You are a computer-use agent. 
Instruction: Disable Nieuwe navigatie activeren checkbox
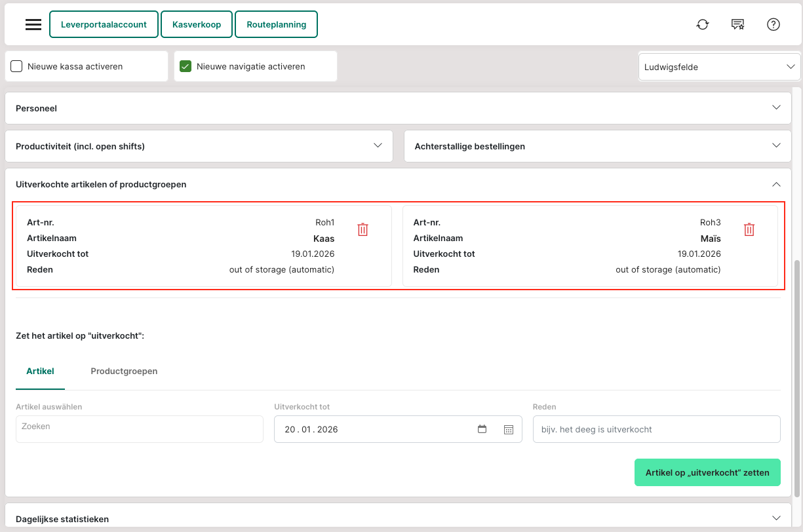[186, 66]
